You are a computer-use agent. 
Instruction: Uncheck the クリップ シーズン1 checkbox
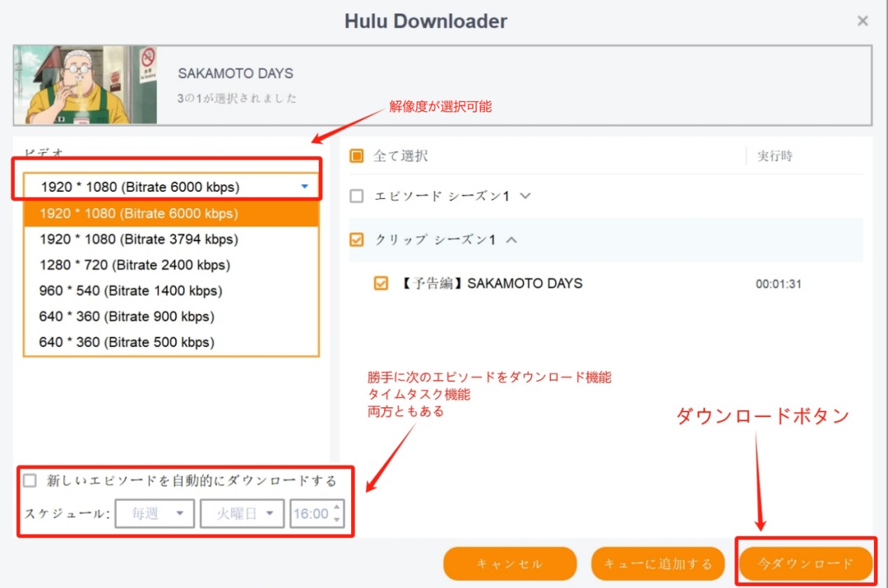click(x=357, y=240)
